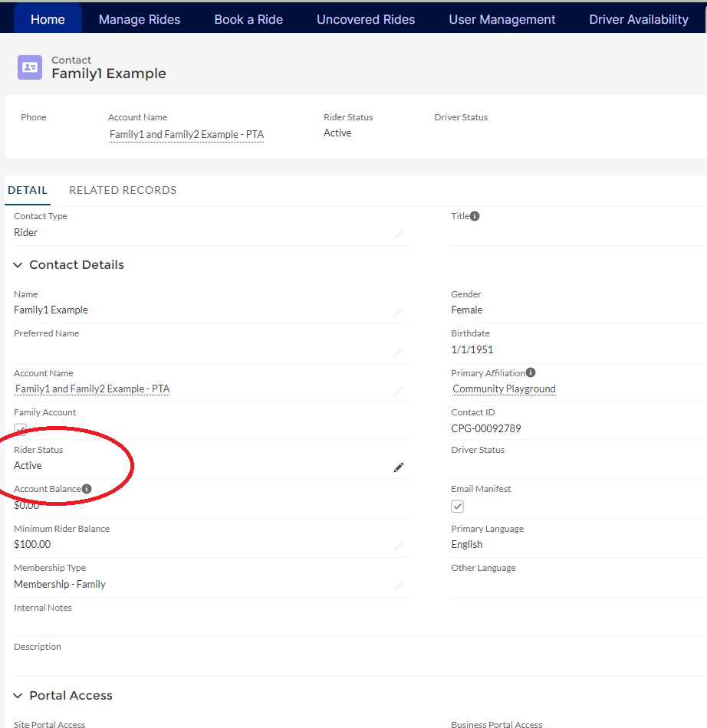This screenshot has height=728, width=707.
Task: Click info icon beside Primary Affiliation
Action: 531,373
